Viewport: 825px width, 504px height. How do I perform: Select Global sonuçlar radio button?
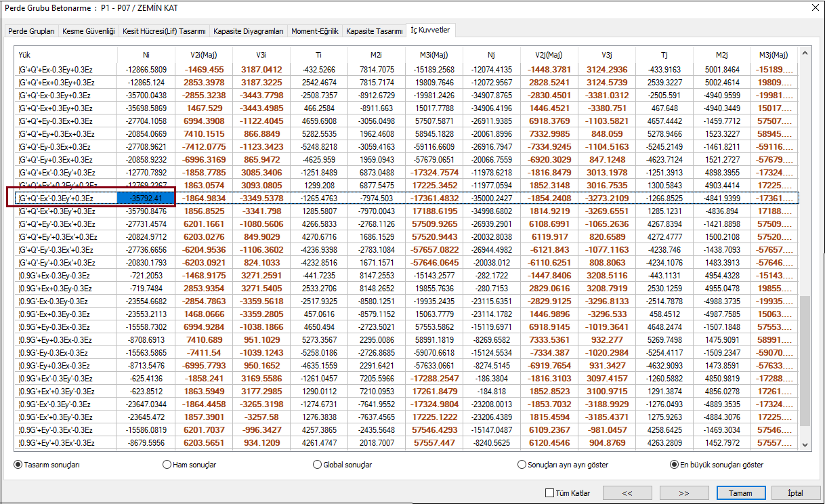pyautogui.click(x=317, y=465)
